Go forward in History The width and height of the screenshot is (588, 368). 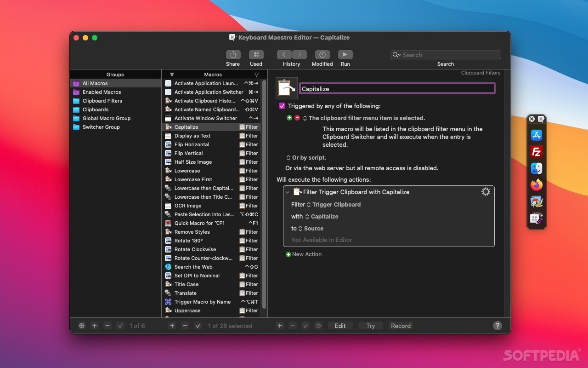tap(300, 54)
